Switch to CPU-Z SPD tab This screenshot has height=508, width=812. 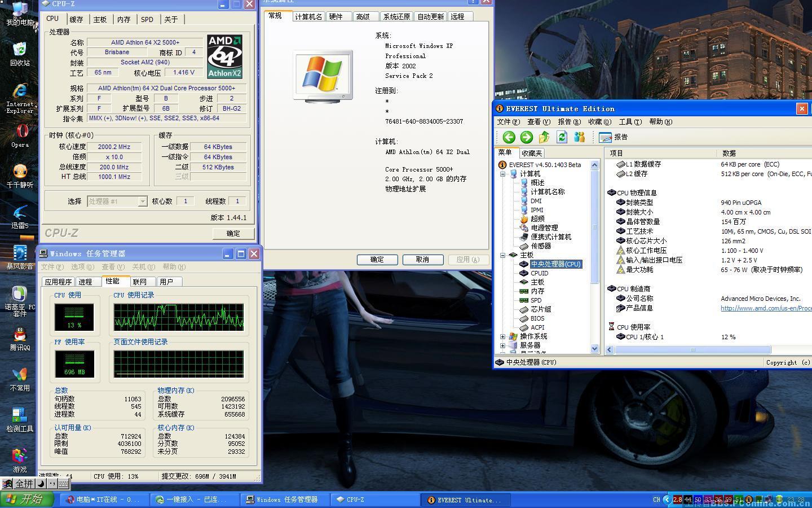(x=147, y=19)
